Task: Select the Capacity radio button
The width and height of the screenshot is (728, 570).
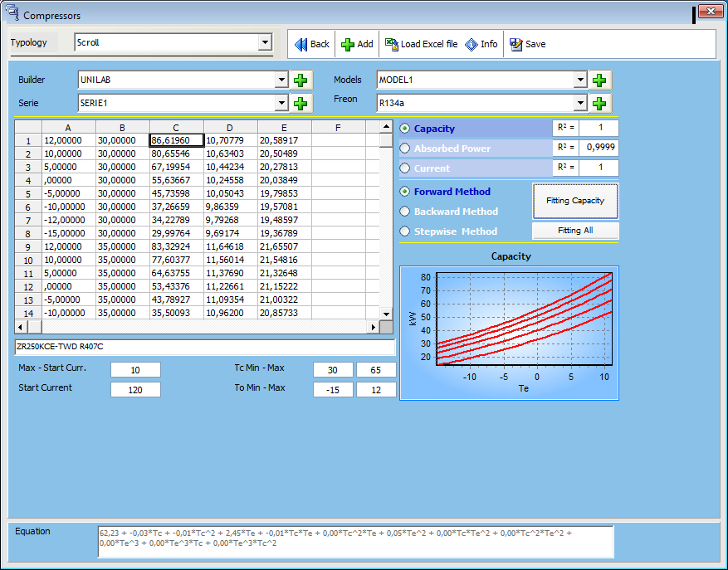Action: 405,128
